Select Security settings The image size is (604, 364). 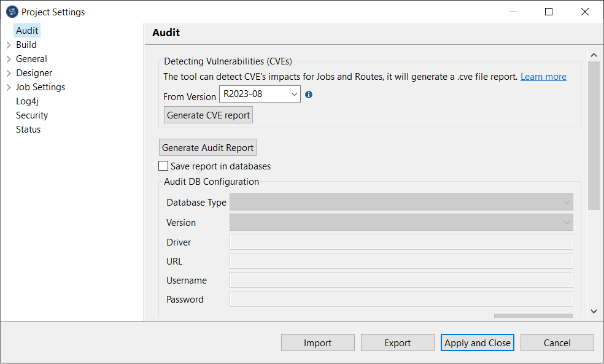pos(32,115)
